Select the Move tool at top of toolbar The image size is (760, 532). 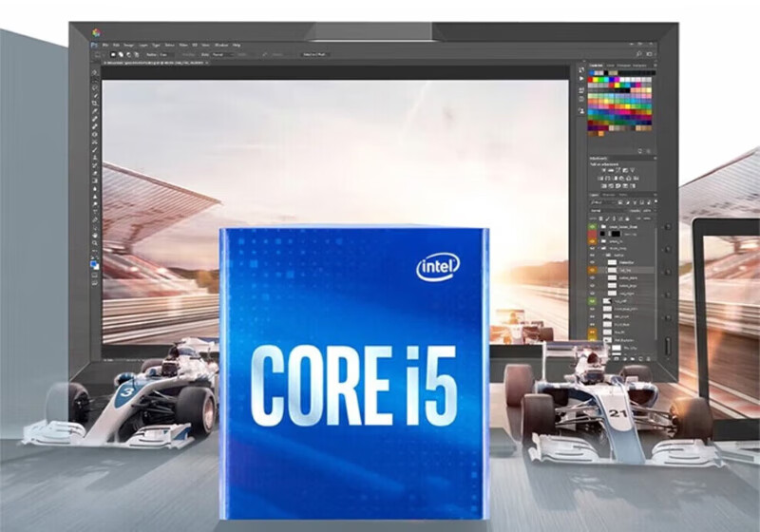pyautogui.click(x=95, y=73)
